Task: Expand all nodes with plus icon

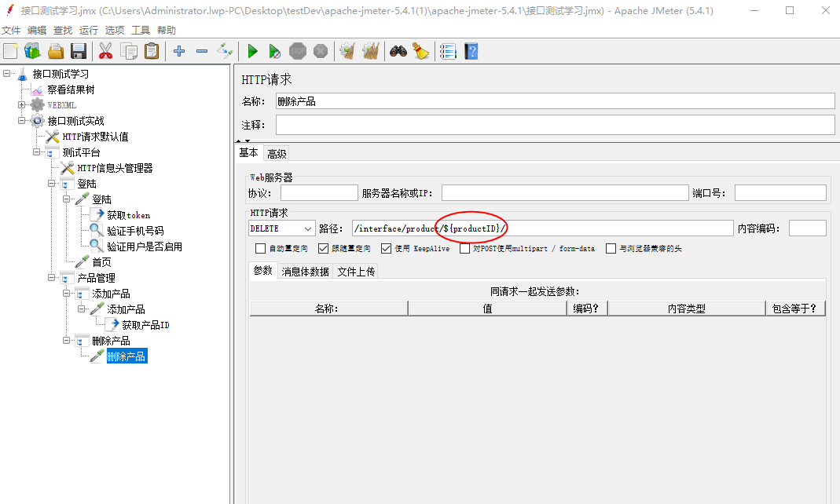Action: pos(179,51)
